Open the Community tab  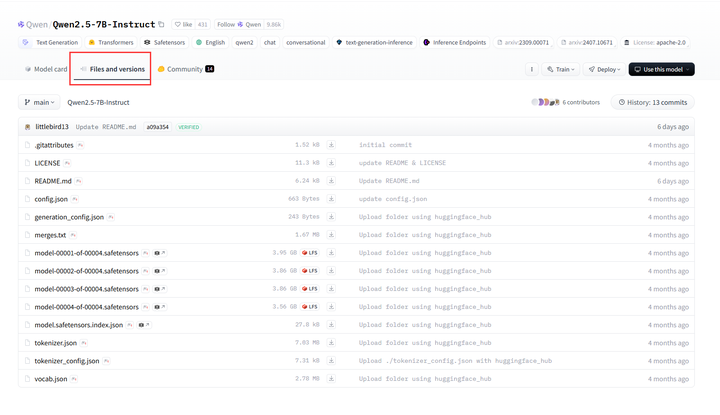click(x=186, y=69)
